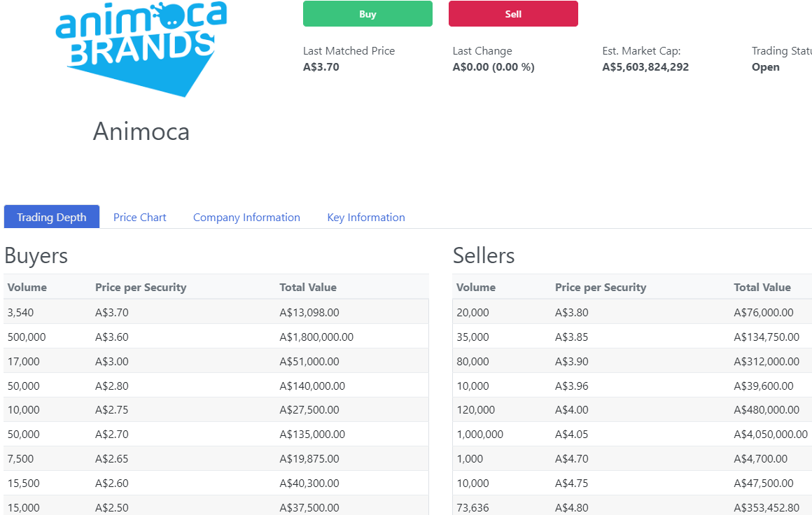Select the market cap value A$5,603,824,292
812x515 pixels.
click(645, 66)
